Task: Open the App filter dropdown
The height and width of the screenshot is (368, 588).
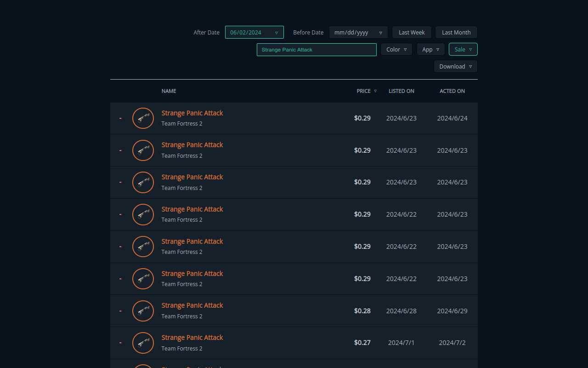Action: (x=430, y=49)
